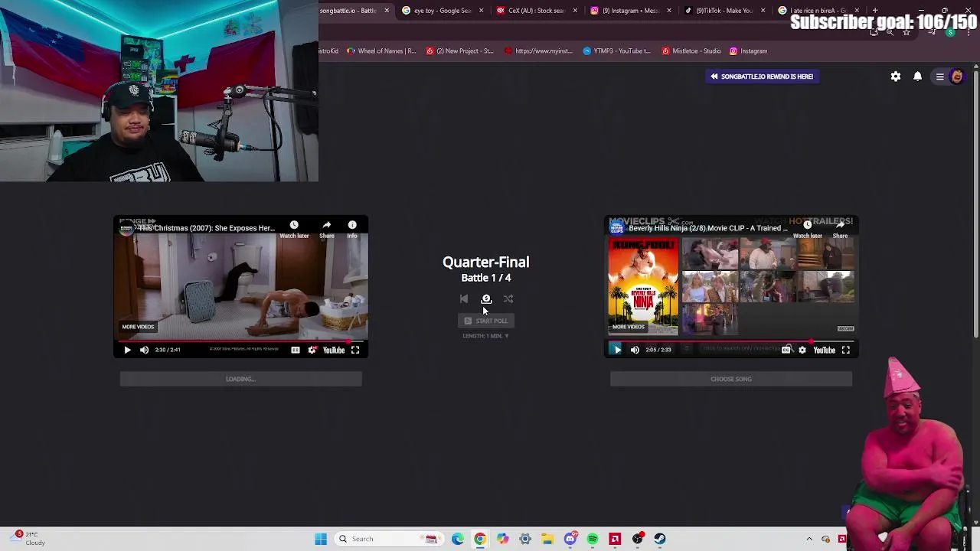The height and width of the screenshot is (551, 980).
Task: Click the LOADING... button under left video
Action: pyautogui.click(x=240, y=379)
